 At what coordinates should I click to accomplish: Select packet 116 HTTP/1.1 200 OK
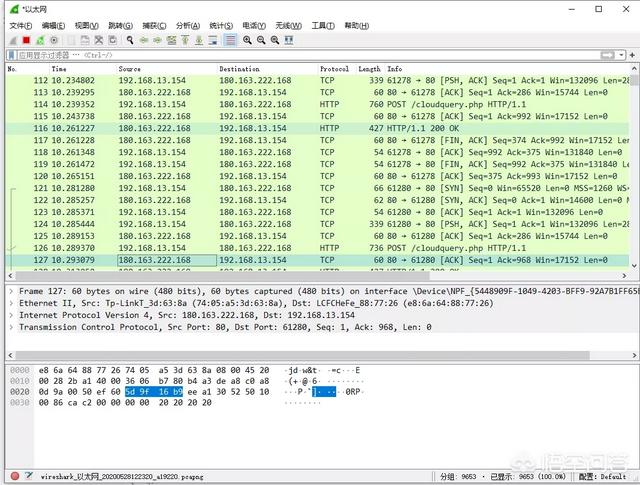coord(318,128)
